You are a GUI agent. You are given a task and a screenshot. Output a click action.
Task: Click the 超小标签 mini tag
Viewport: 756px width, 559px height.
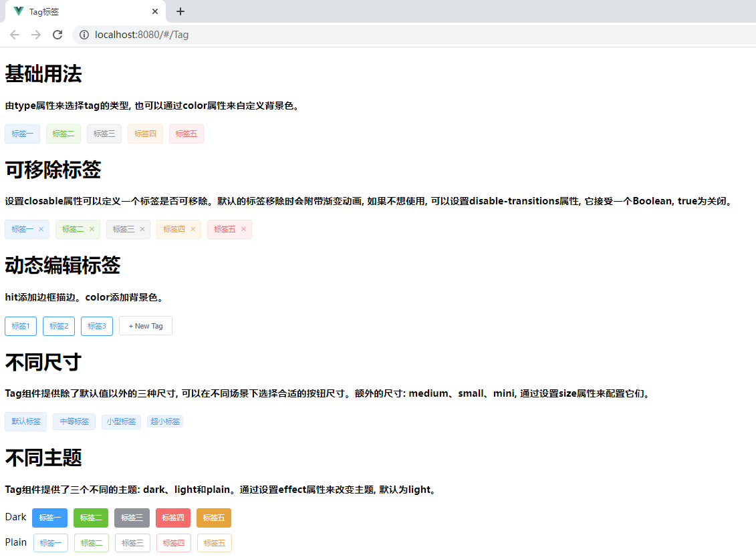pos(164,421)
